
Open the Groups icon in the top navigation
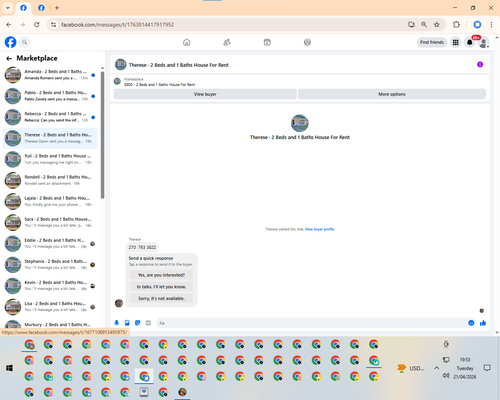click(307, 42)
